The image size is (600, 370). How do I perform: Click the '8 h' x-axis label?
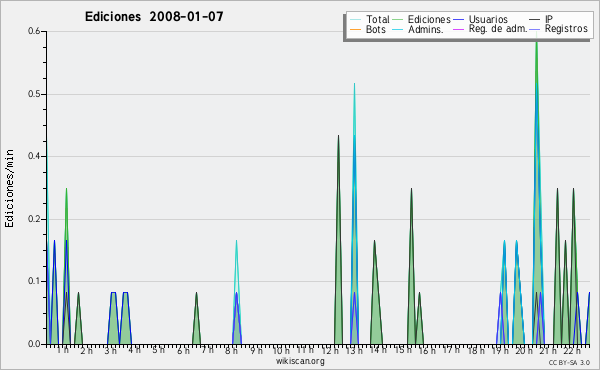pos(231,351)
